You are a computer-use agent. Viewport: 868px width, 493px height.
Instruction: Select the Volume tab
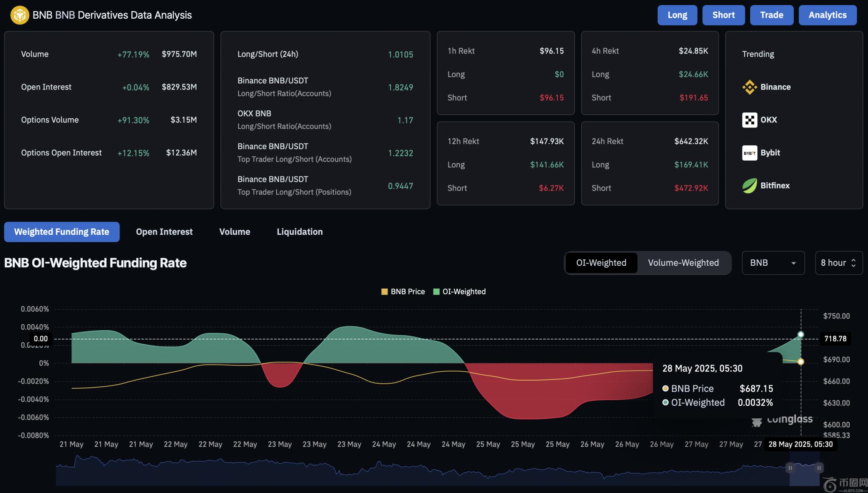(234, 232)
